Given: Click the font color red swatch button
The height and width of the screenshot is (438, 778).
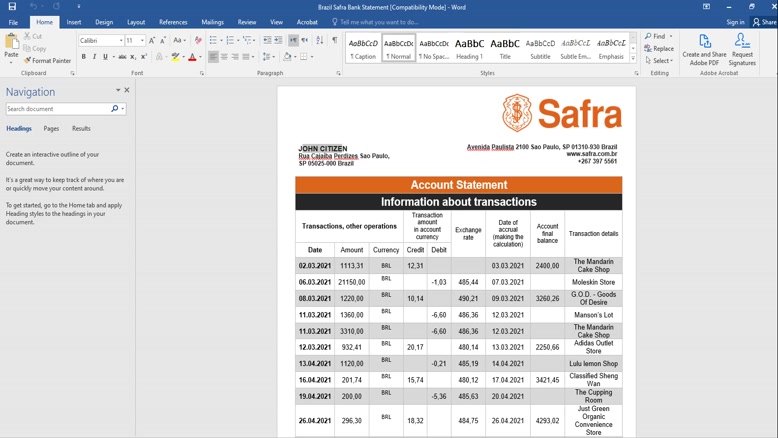Looking at the screenshot, I should pos(192,57).
